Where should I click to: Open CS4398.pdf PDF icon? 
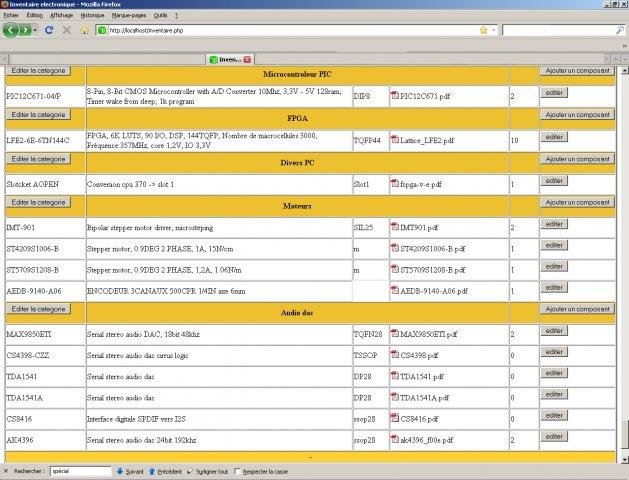click(395, 354)
